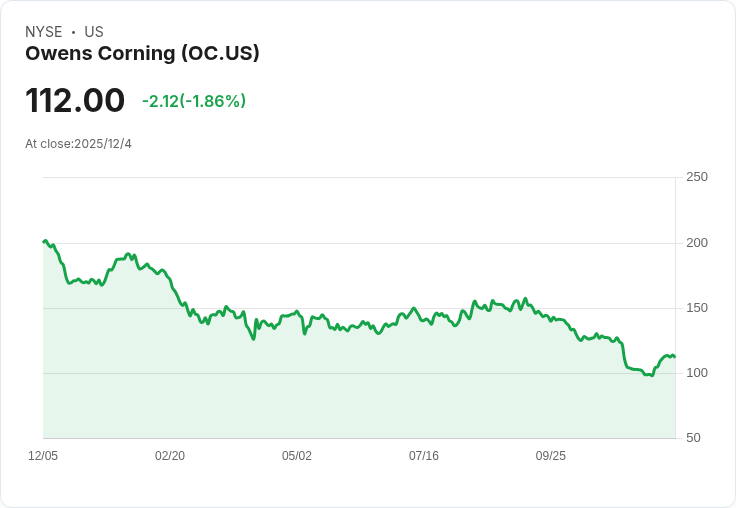Image resolution: width=736 pixels, height=508 pixels.
Task: Click the 200 y-axis label
Action: [x=697, y=243]
